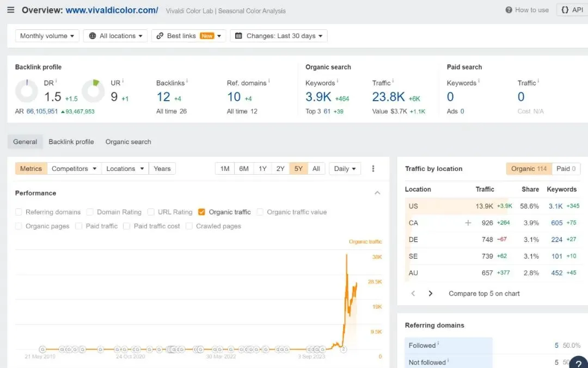The height and width of the screenshot is (368, 588).
Task: Open the All locations dropdown
Action: 115,36
